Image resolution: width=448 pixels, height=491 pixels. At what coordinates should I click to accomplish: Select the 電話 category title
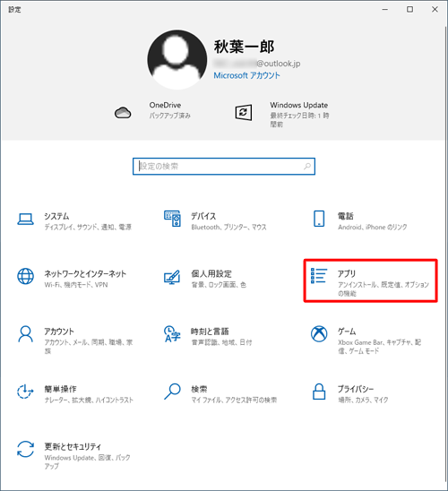345,216
